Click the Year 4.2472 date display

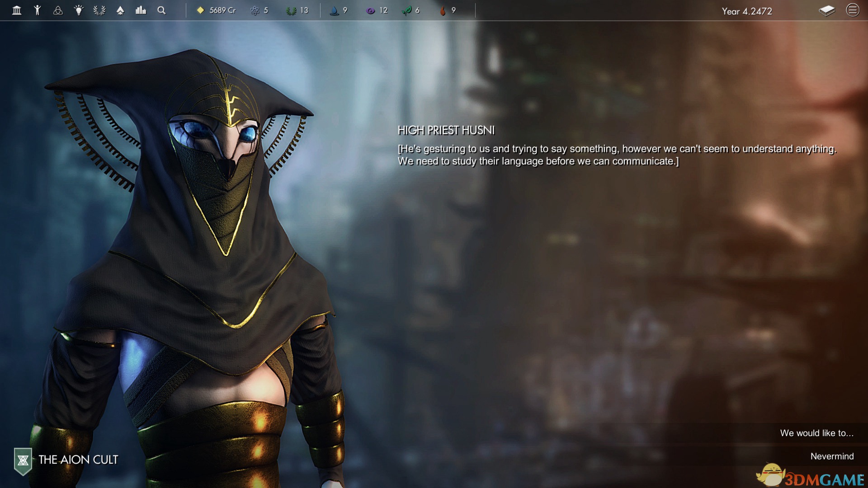[x=747, y=11]
